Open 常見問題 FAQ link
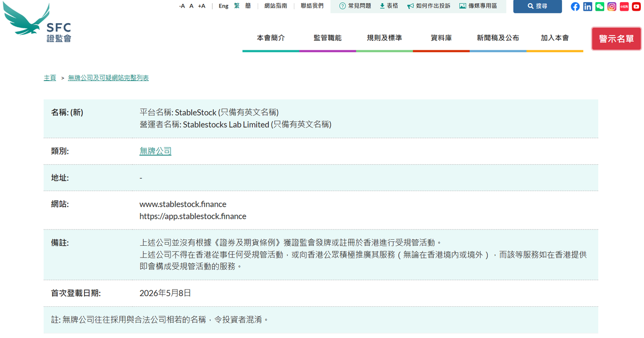This screenshot has width=644, height=338. click(x=355, y=6)
